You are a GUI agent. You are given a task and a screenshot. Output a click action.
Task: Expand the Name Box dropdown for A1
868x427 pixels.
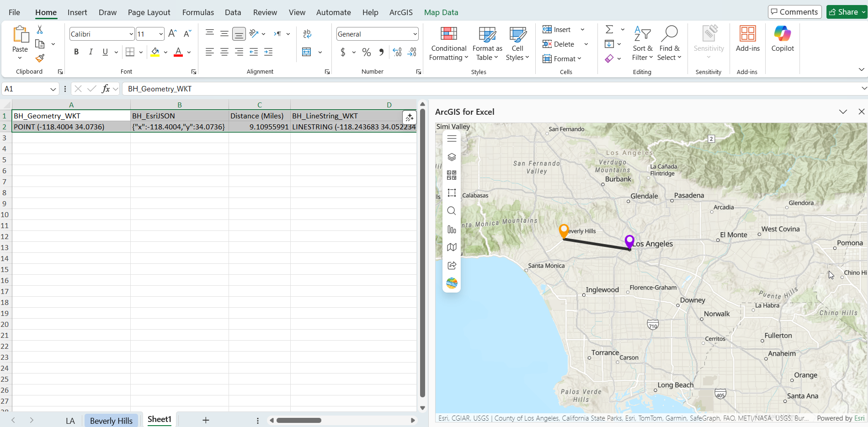coord(53,89)
